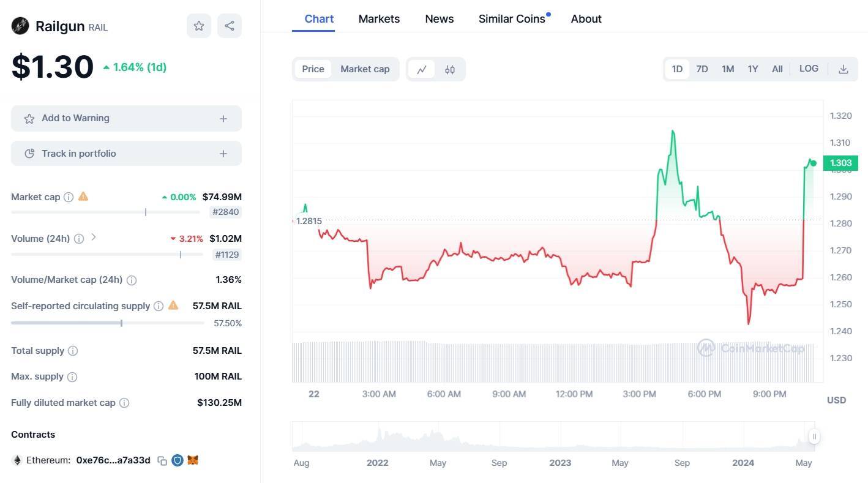The image size is (868, 483).
Task: Click the Volume (24h) info icon
Action: coord(79,239)
